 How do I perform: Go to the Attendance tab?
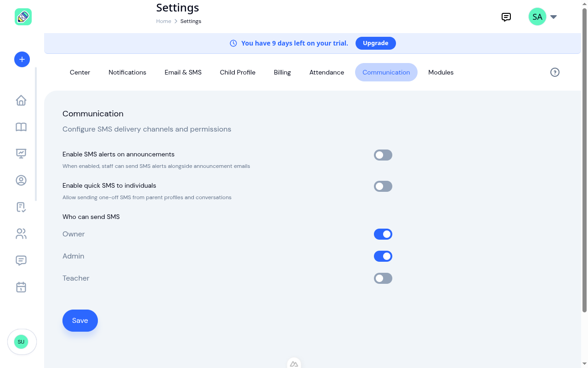(327, 72)
